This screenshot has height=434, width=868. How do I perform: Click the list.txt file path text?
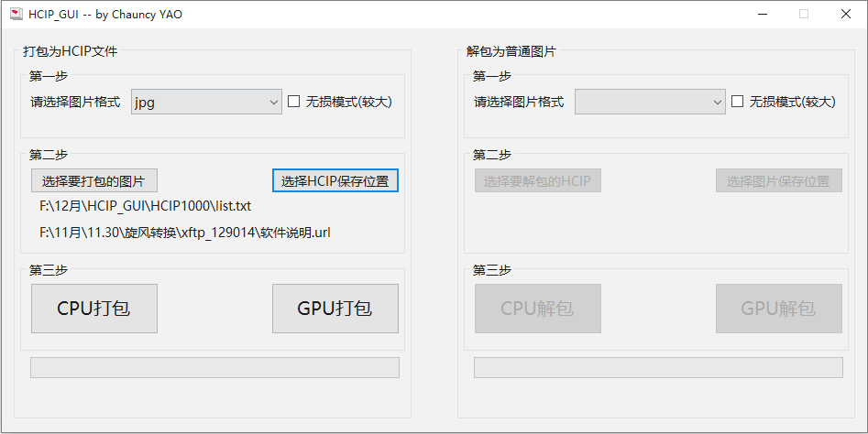pyautogui.click(x=146, y=206)
